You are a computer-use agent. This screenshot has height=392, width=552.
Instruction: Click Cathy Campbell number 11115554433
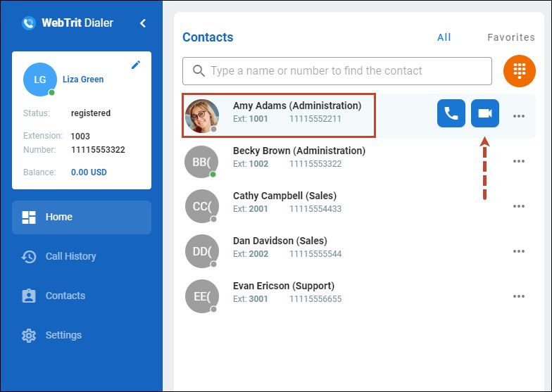[x=315, y=208]
